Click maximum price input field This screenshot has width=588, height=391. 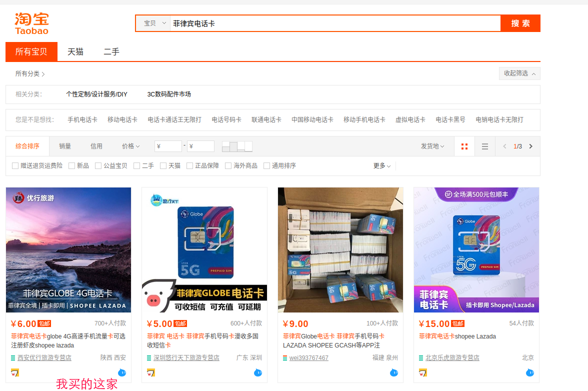(200, 146)
